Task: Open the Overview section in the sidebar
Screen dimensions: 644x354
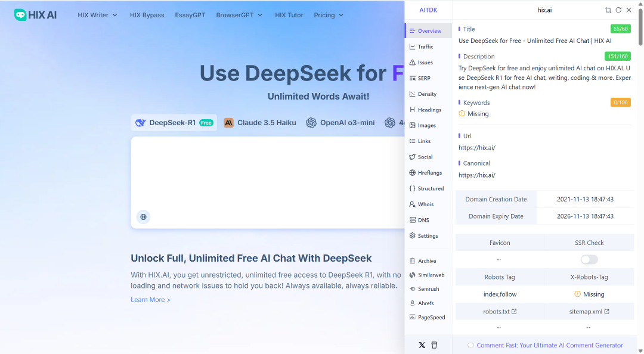Action: pos(428,31)
